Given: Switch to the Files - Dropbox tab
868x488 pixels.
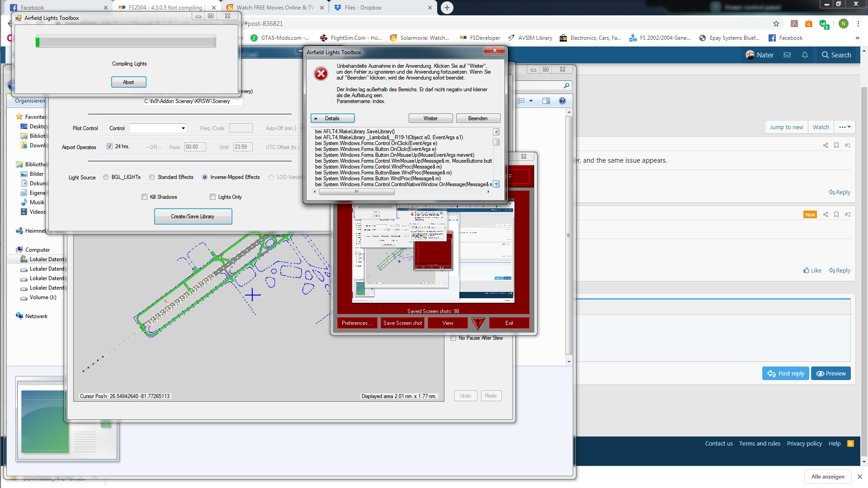Looking at the screenshot, I should point(383,8).
